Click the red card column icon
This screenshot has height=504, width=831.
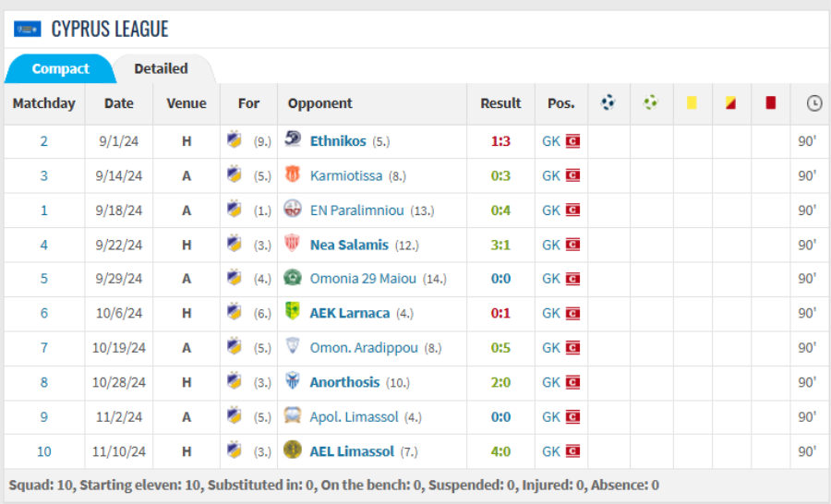771,102
